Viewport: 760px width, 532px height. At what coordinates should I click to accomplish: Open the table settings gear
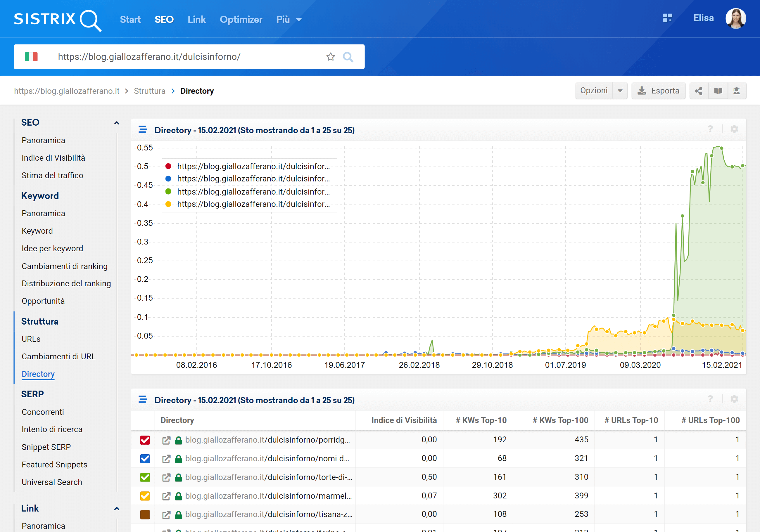(734, 399)
